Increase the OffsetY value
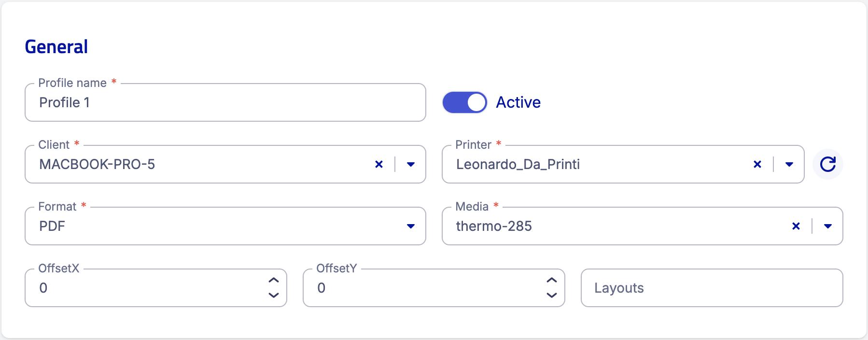Image resolution: width=868 pixels, height=340 pixels. coord(552,280)
